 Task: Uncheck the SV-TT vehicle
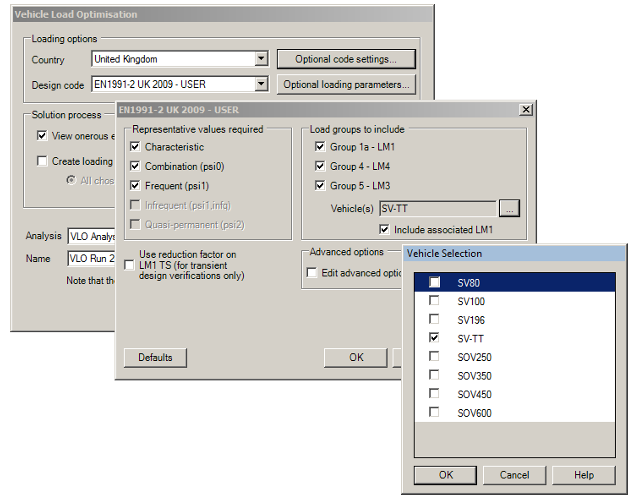434,339
